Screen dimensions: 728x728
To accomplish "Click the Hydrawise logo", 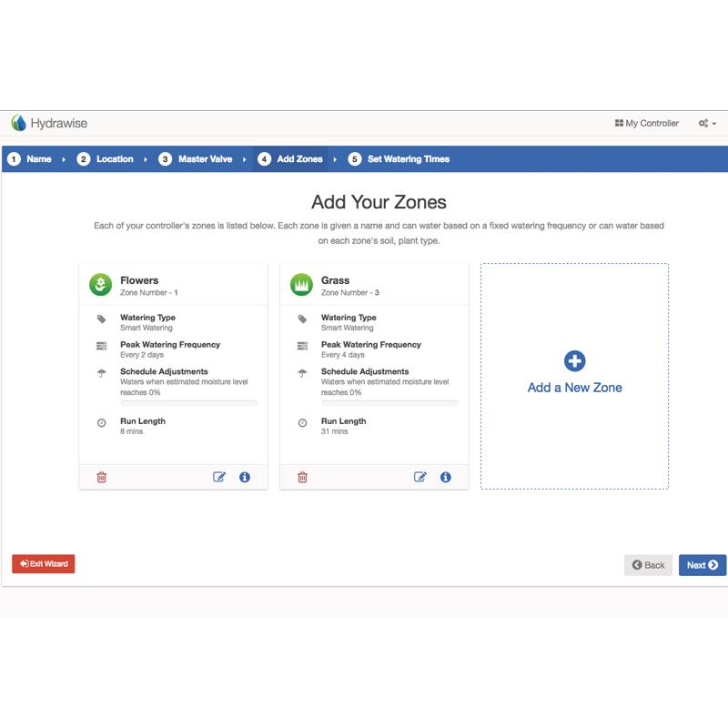I will tap(49, 123).
